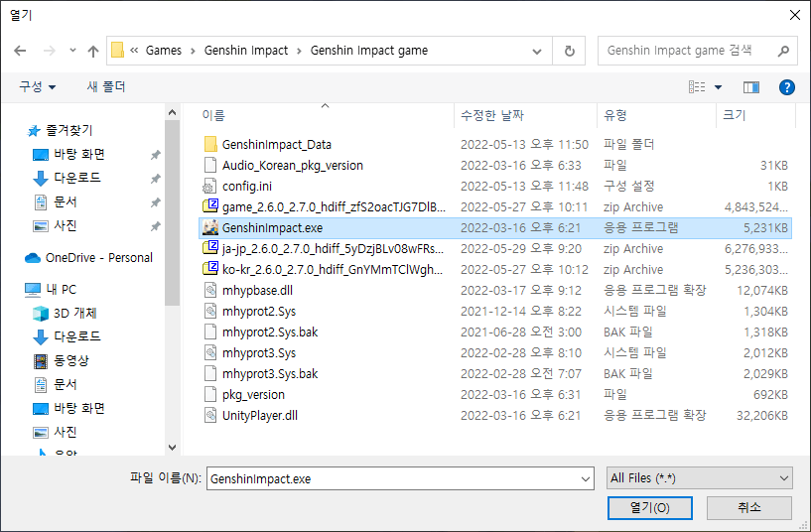This screenshot has height=532, width=811.
Task: Expand the address bar history dropdown
Action: tap(537, 51)
